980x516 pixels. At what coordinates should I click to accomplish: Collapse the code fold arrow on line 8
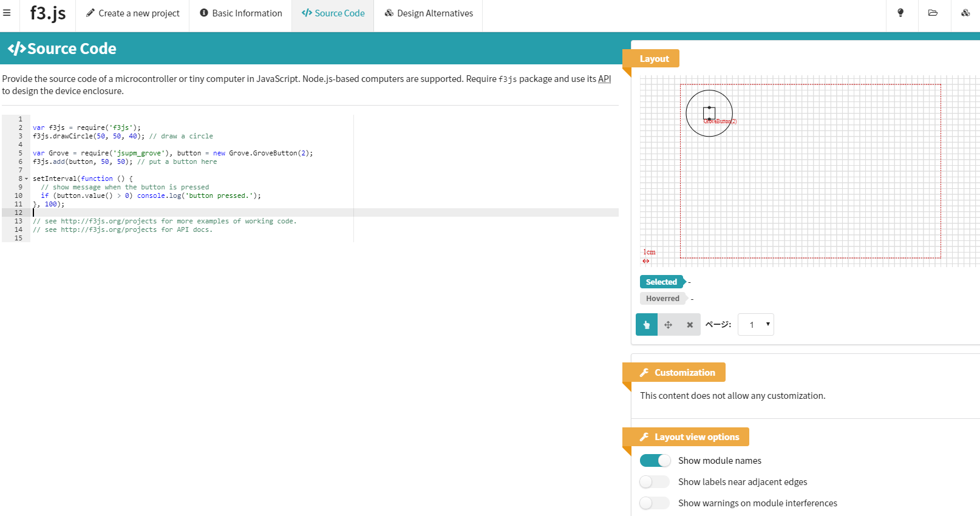coord(27,179)
